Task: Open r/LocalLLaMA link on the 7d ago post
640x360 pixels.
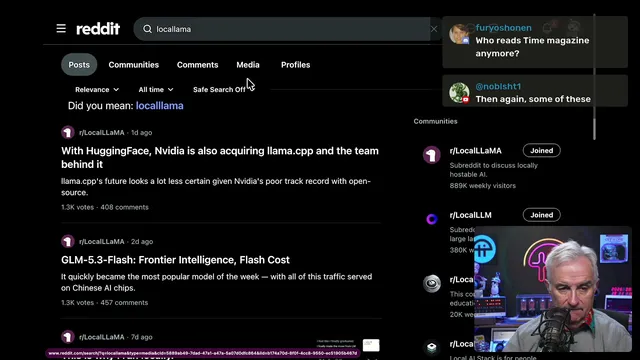Action: (x=102, y=337)
